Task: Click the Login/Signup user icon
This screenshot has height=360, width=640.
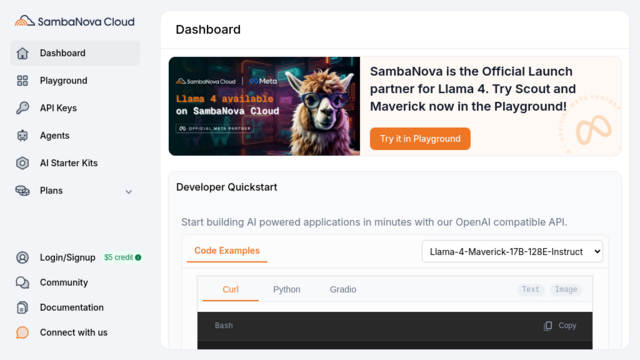Action: point(22,258)
